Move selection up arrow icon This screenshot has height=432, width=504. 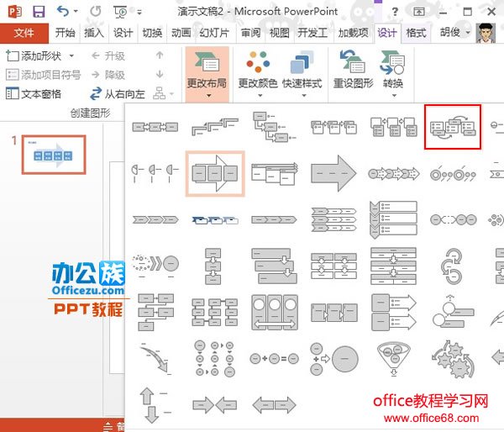tap(160, 55)
